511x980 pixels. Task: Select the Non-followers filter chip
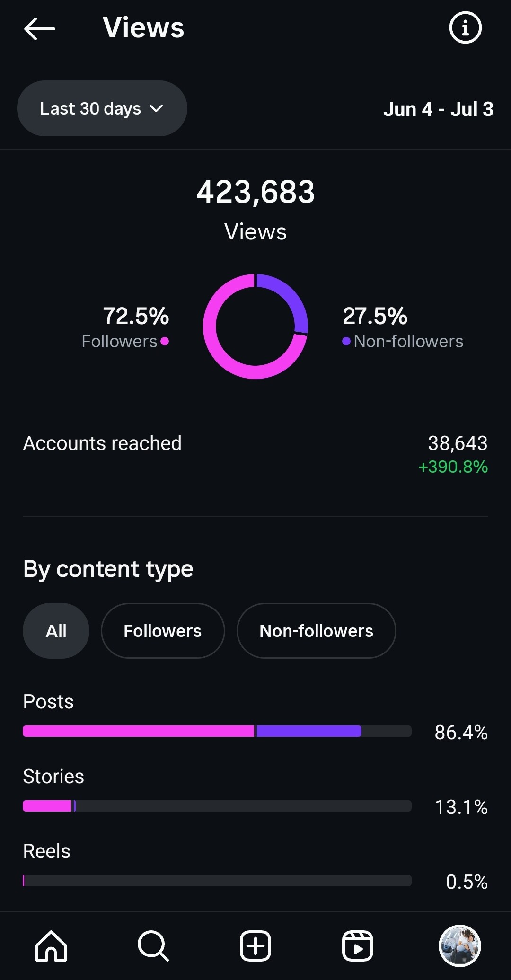point(316,631)
